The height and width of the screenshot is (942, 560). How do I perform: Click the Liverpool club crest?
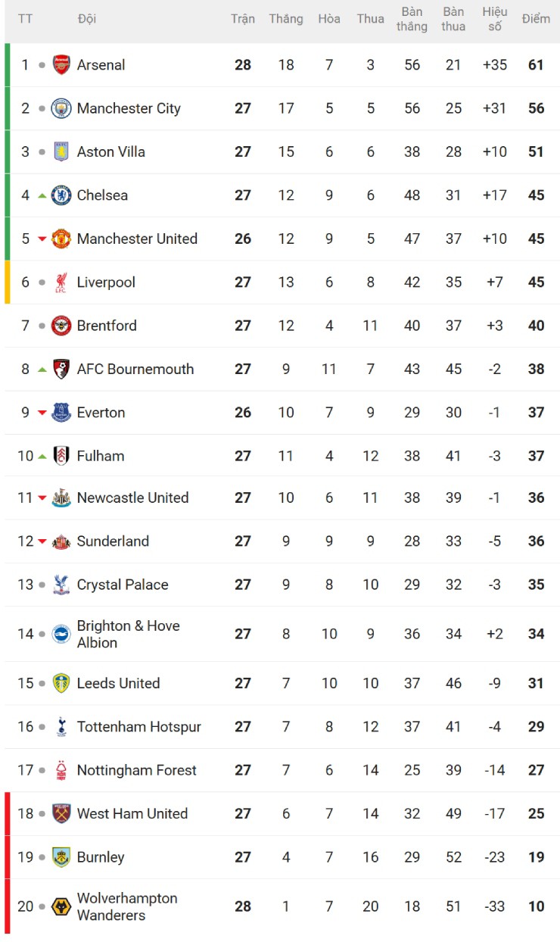click(61, 282)
